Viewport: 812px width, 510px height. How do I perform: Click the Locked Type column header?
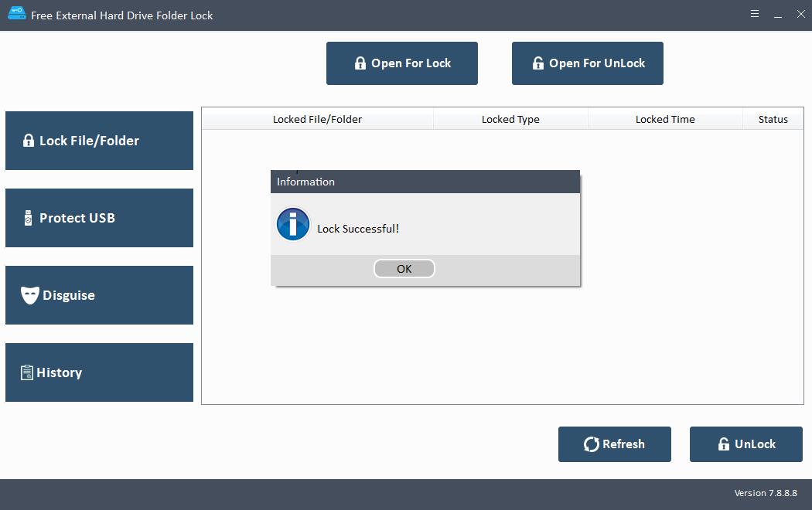coord(510,120)
